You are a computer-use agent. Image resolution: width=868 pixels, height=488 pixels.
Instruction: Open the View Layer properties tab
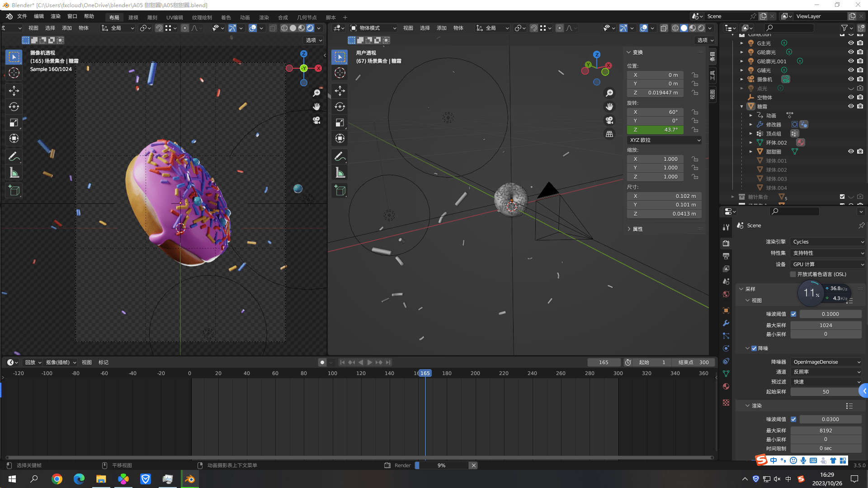click(x=726, y=268)
